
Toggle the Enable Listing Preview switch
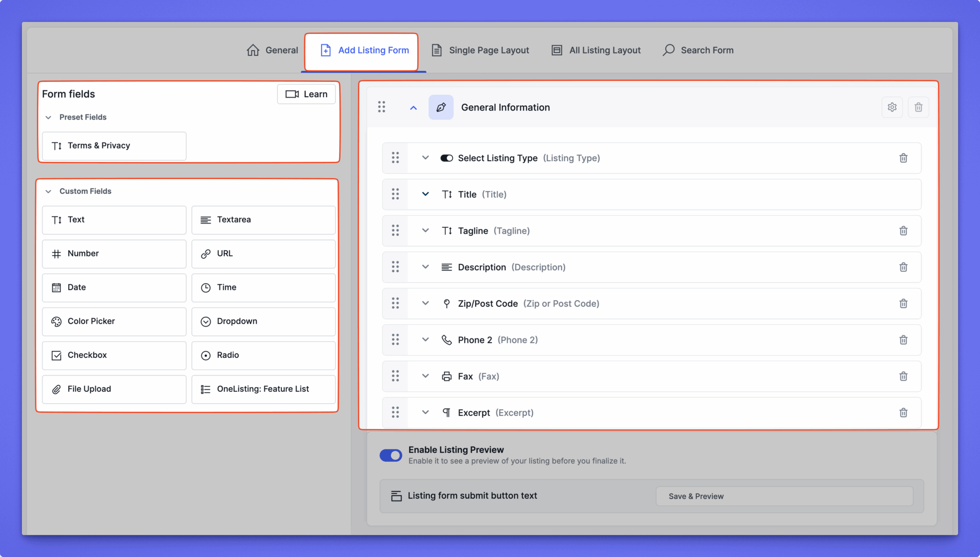(x=391, y=456)
